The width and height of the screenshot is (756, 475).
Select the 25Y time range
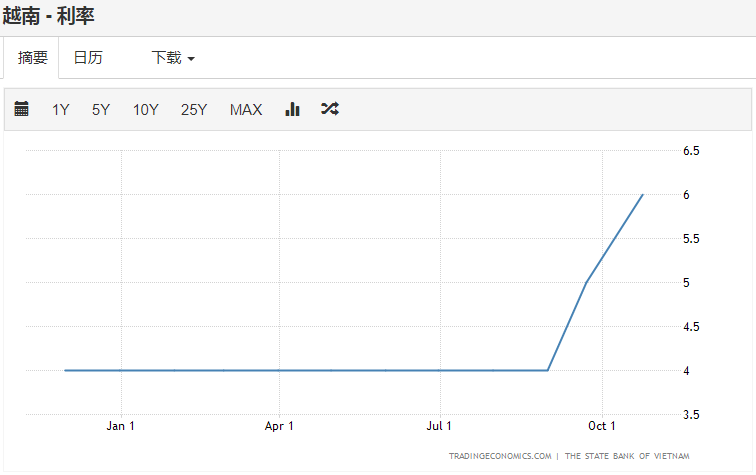[x=194, y=109]
